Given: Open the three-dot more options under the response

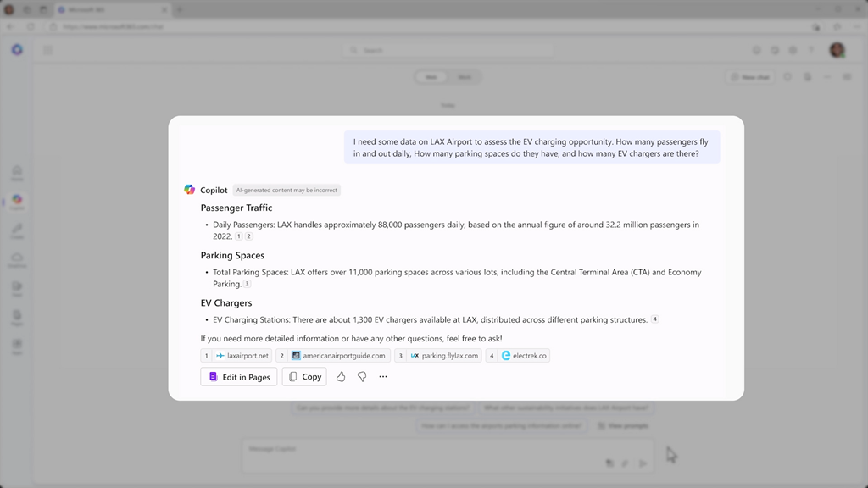Looking at the screenshot, I should click(x=383, y=377).
